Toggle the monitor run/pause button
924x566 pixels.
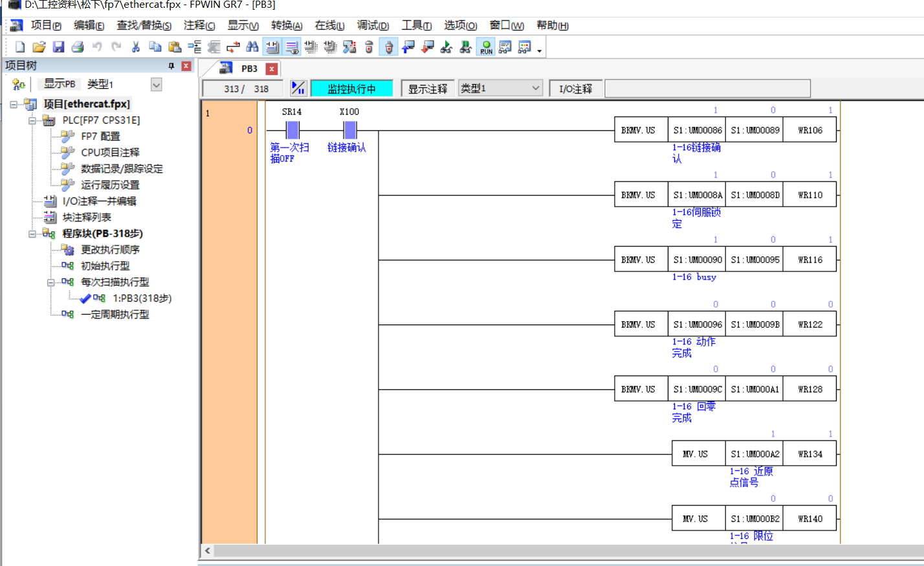[298, 88]
